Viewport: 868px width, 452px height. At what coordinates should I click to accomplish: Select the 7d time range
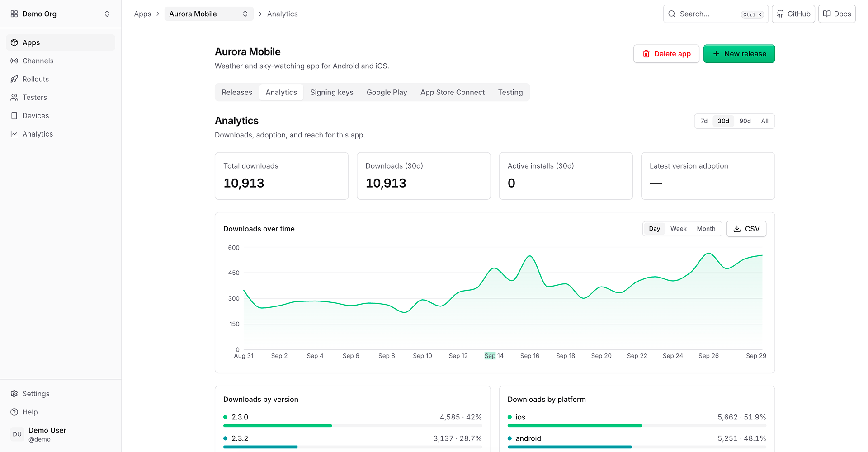click(x=704, y=121)
